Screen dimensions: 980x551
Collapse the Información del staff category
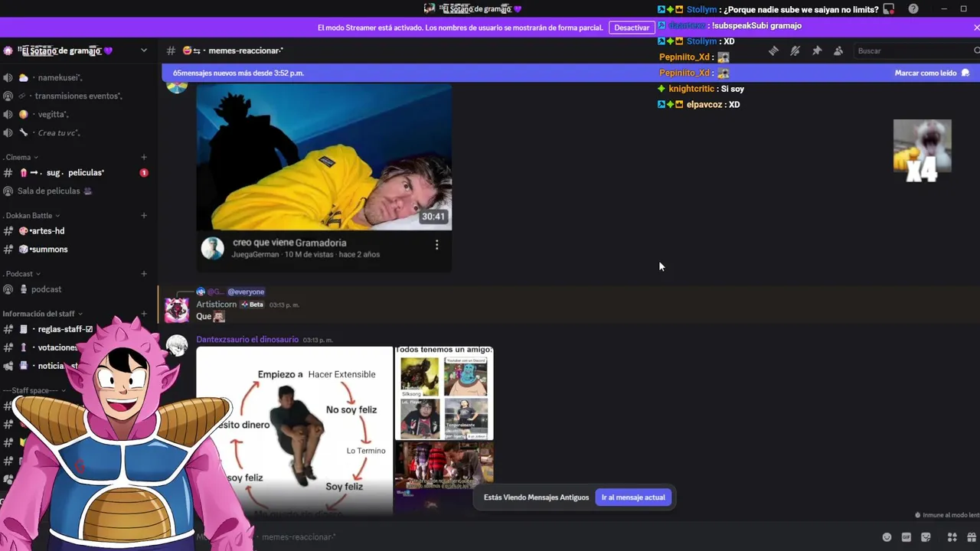(x=43, y=313)
